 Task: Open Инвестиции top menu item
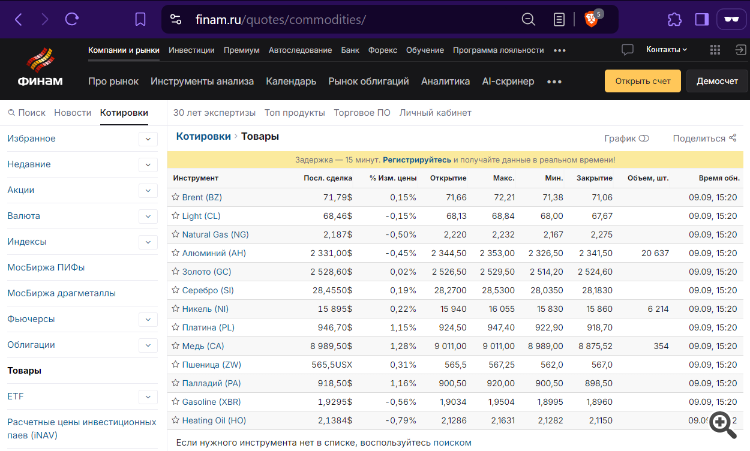[191, 50]
